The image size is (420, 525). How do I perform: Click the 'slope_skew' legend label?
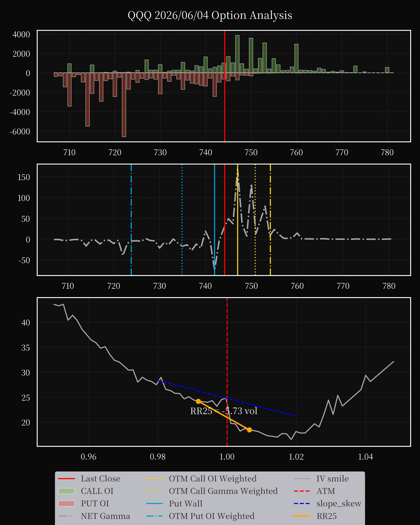(x=339, y=503)
